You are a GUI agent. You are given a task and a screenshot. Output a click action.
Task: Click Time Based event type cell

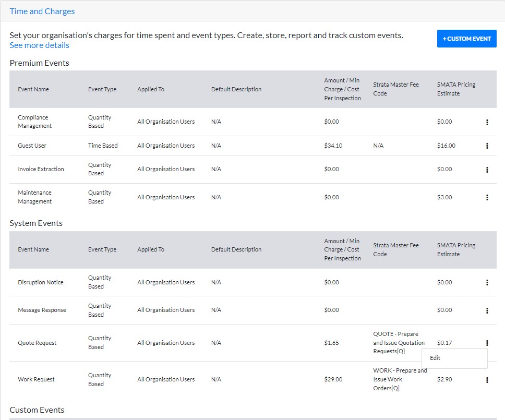point(103,146)
